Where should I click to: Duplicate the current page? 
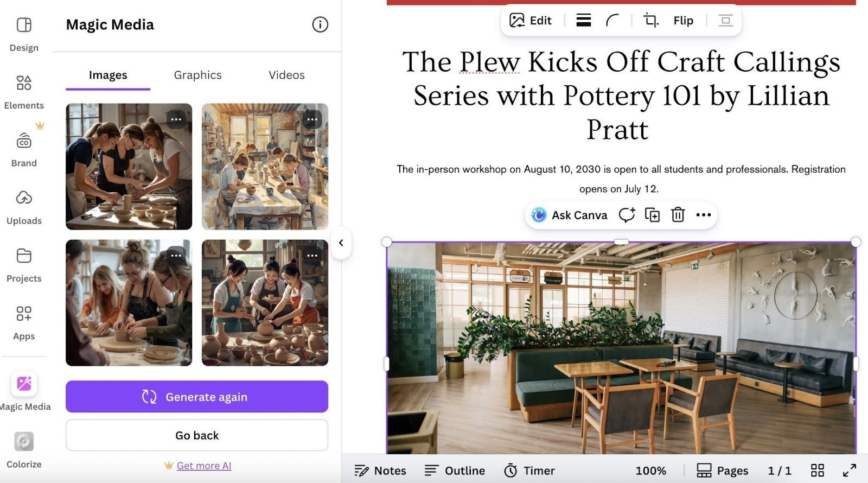[x=653, y=215]
